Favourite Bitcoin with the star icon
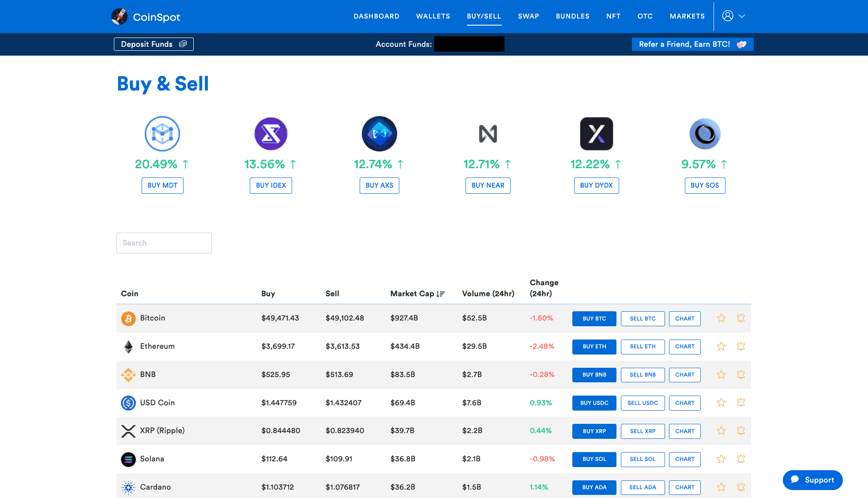The height and width of the screenshot is (498, 868). [x=721, y=318]
